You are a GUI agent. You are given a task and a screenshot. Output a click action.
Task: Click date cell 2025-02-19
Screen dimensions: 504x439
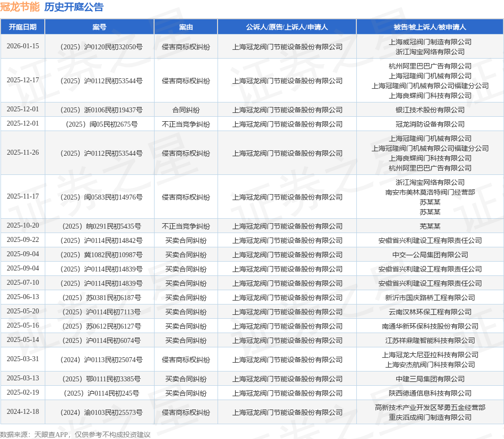coord(23,392)
